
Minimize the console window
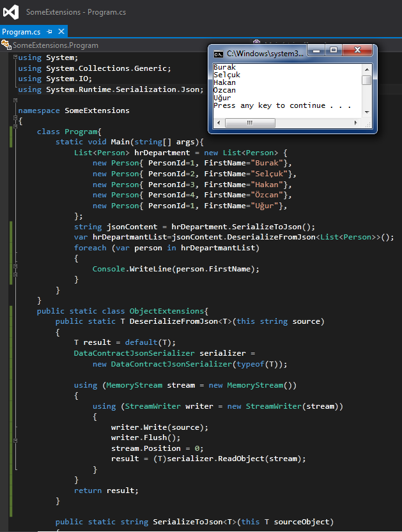tap(316, 50)
